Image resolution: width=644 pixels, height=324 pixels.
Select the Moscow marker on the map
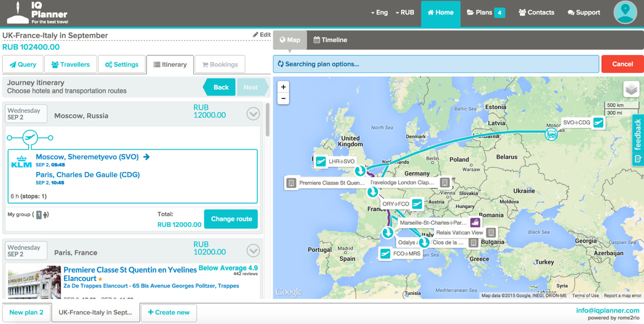[551, 134]
